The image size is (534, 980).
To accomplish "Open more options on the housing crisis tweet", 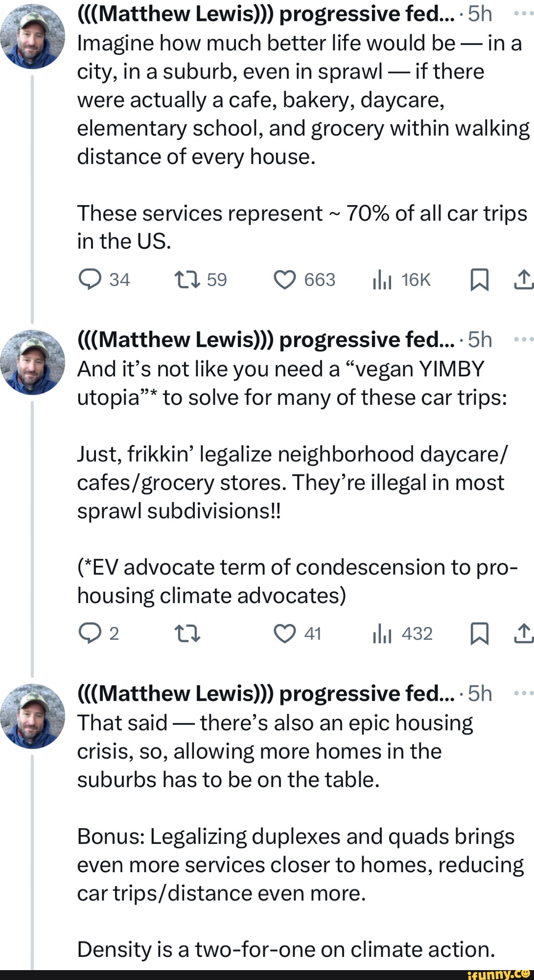I will click(x=523, y=693).
